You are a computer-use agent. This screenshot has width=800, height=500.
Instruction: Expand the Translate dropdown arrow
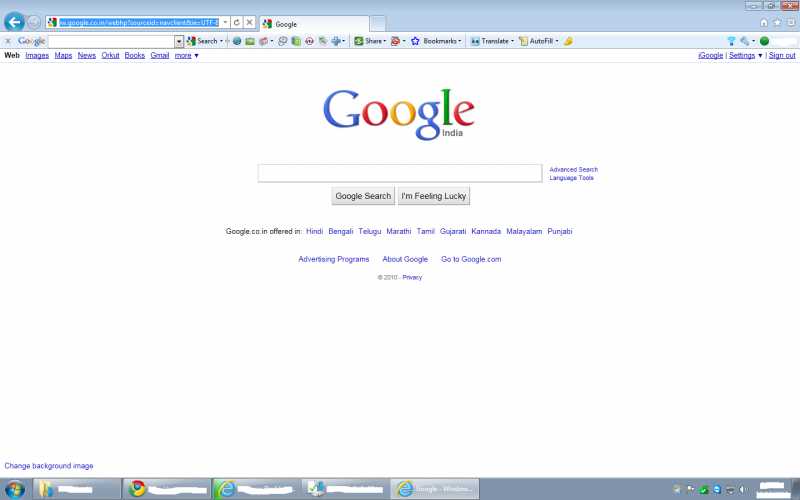[512, 41]
